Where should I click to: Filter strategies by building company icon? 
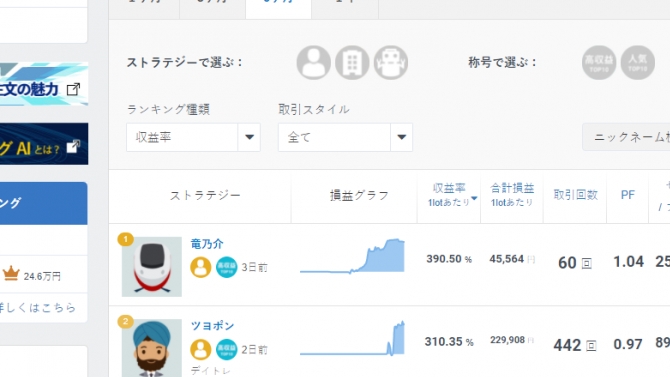(352, 62)
